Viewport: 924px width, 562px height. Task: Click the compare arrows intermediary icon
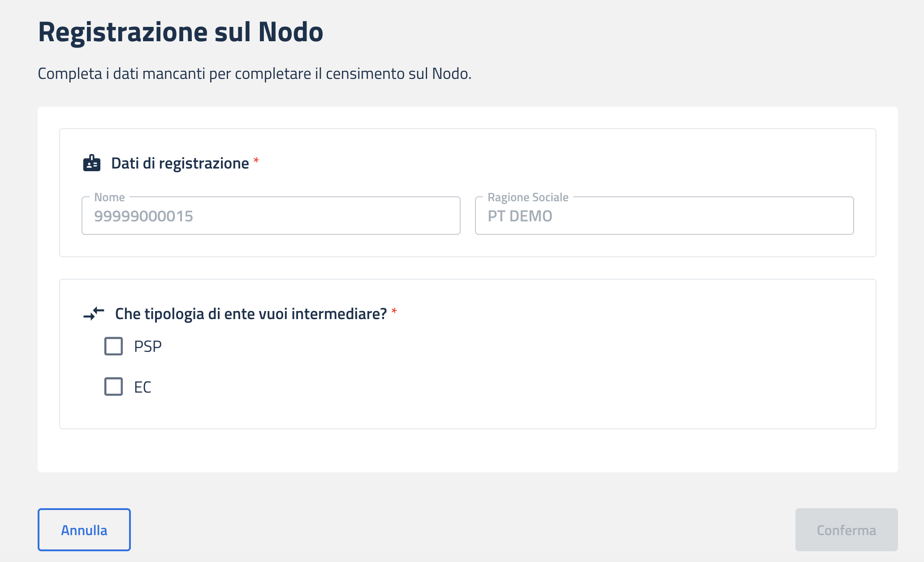pyautogui.click(x=94, y=314)
